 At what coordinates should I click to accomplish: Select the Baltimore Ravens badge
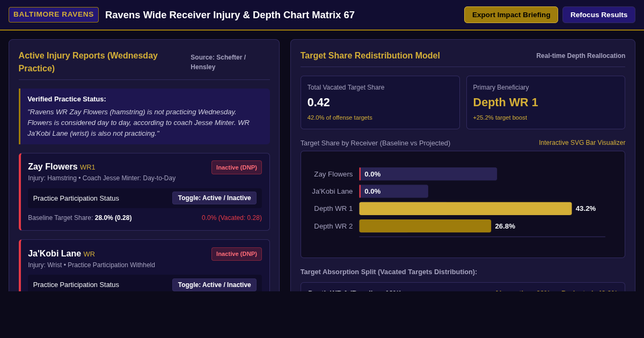(54, 14)
